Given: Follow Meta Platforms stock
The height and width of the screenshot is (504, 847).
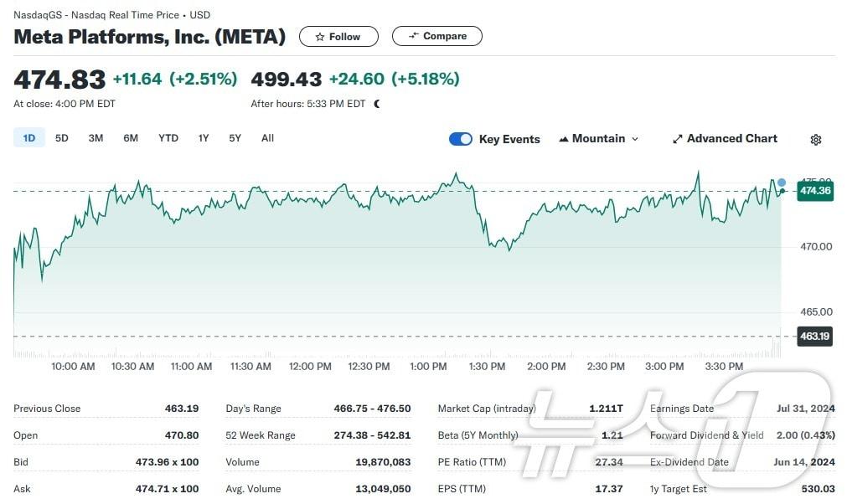Looking at the screenshot, I should tap(338, 37).
